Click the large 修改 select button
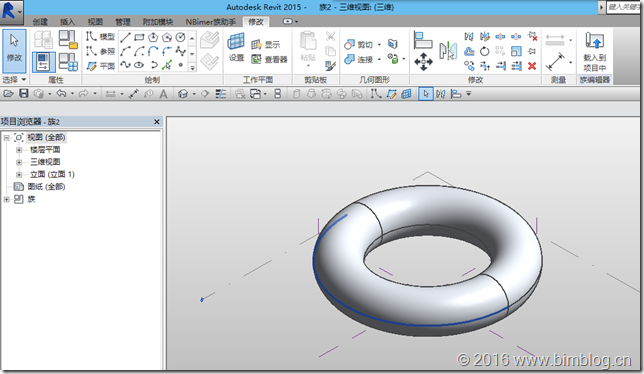Image resolution: width=644 pixels, height=374 pixels. pos(14,50)
